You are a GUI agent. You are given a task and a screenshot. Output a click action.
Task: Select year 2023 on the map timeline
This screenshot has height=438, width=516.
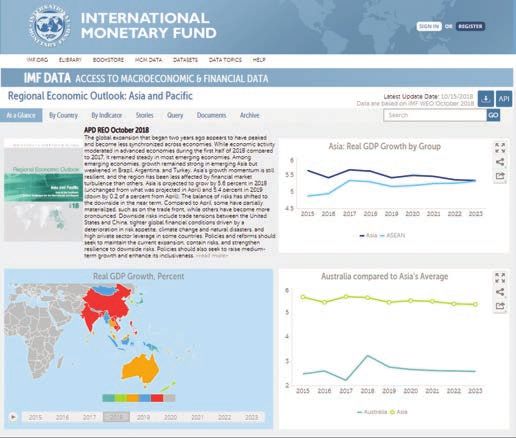click(x=251, y=417)
